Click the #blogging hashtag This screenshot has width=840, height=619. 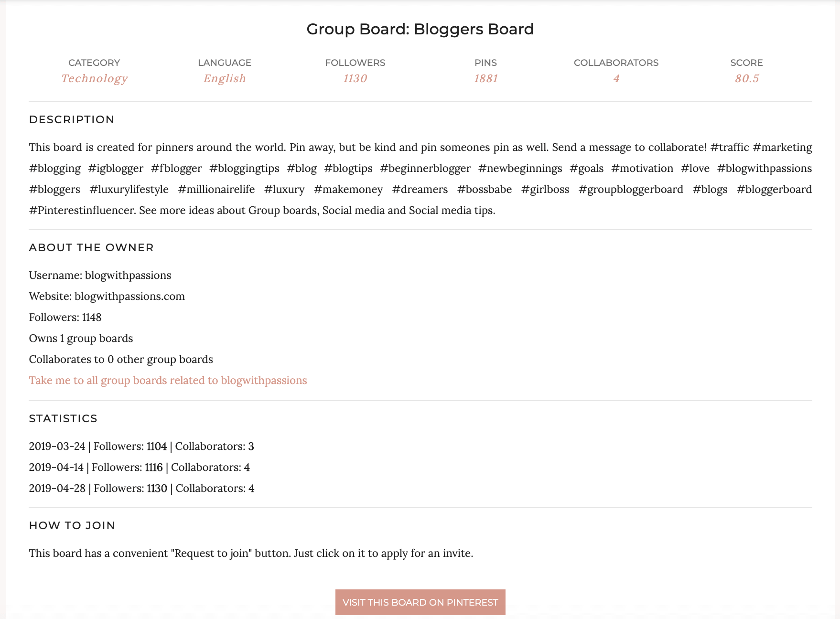point(54,168)
